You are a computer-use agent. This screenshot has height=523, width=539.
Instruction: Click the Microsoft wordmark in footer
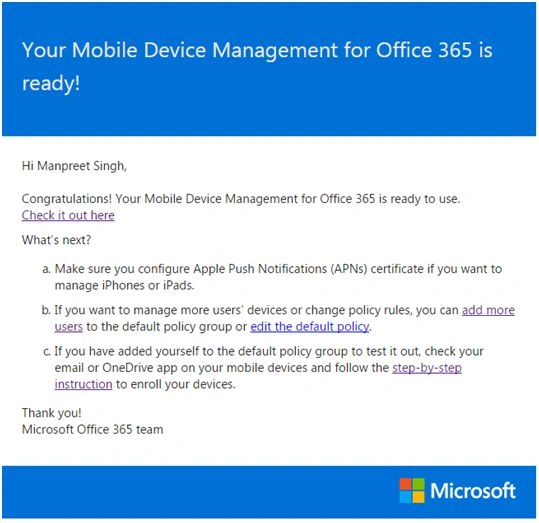tap(473, 491)
